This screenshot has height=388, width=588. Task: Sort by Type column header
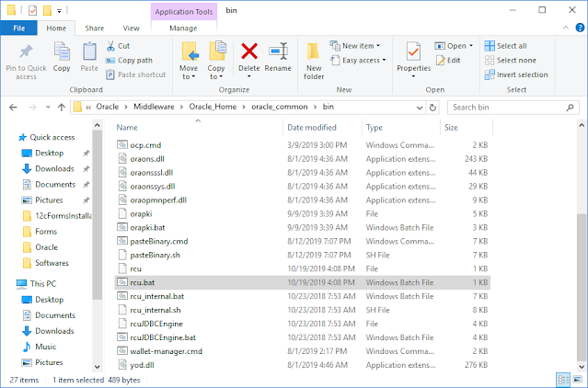tap(375, 127)
